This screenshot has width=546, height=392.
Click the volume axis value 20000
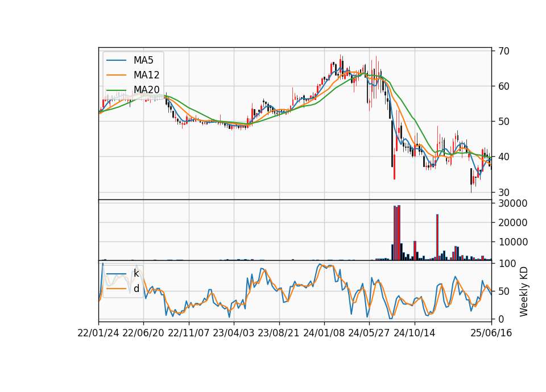click(x=512, y=223)
